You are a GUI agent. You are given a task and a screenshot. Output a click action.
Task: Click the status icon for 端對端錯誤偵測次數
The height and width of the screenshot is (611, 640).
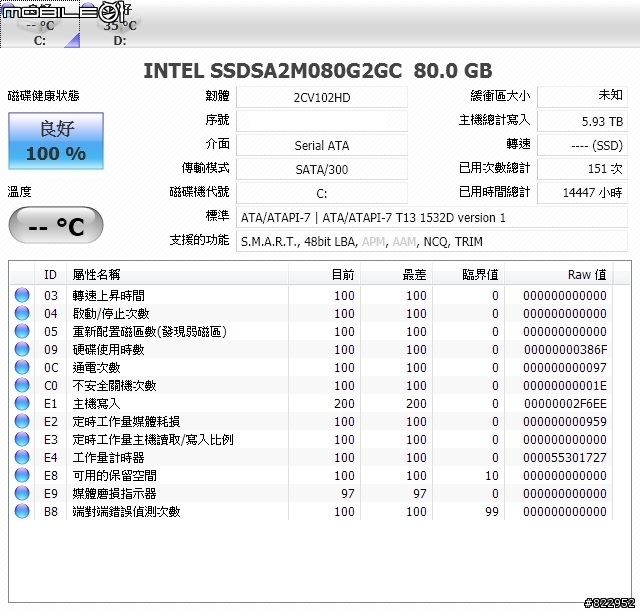click(21, 512)
